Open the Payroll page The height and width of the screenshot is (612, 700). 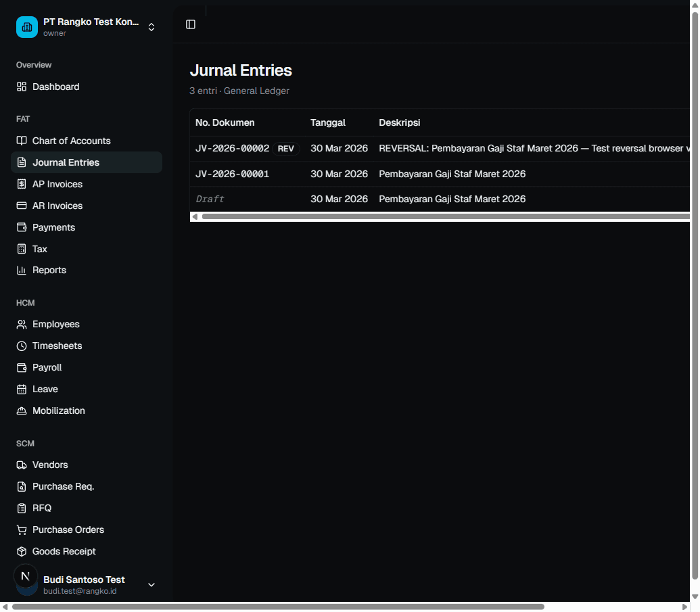[x=86, y=367]
